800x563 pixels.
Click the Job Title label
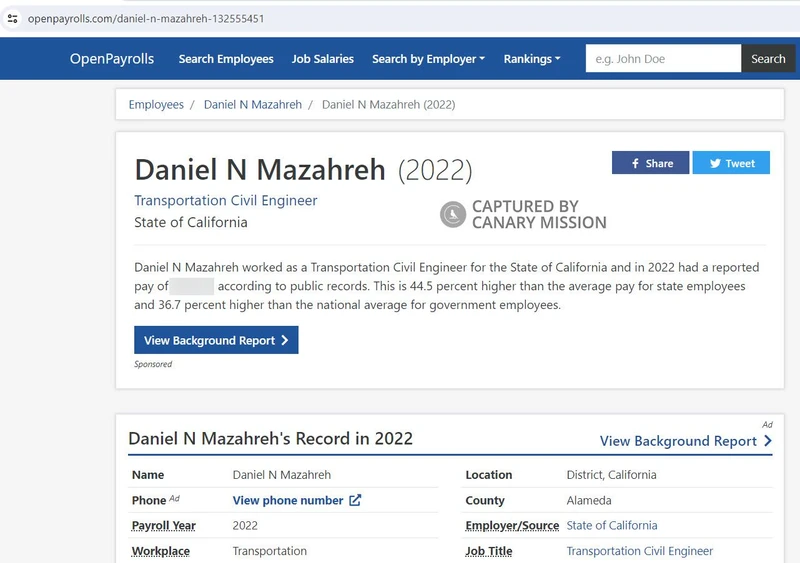point(489,551)
